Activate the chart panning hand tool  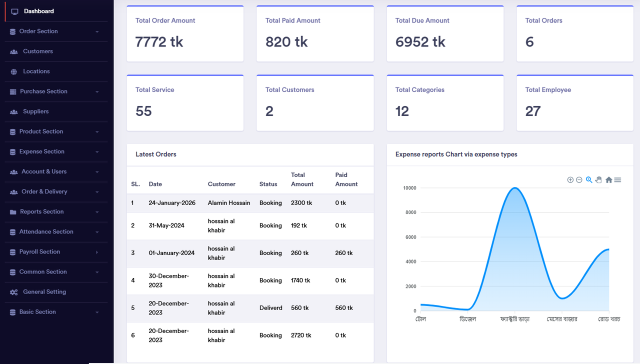tap(598, 180)
